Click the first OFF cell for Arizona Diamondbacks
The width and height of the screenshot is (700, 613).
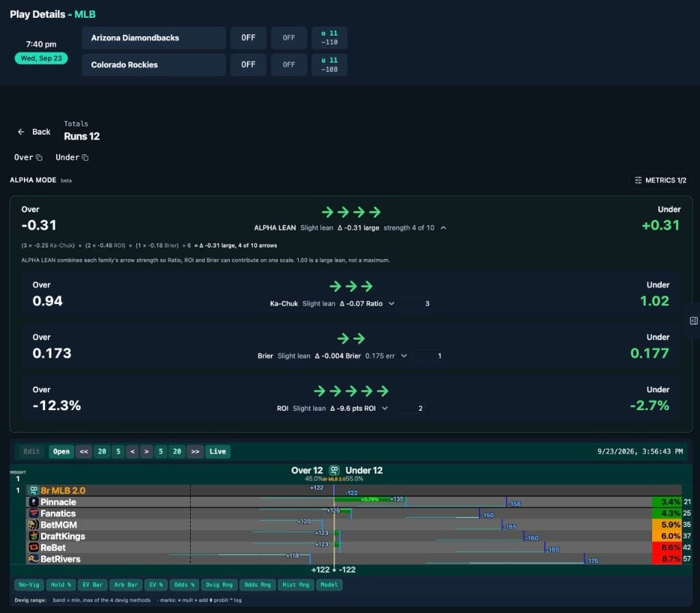point(249,38)
